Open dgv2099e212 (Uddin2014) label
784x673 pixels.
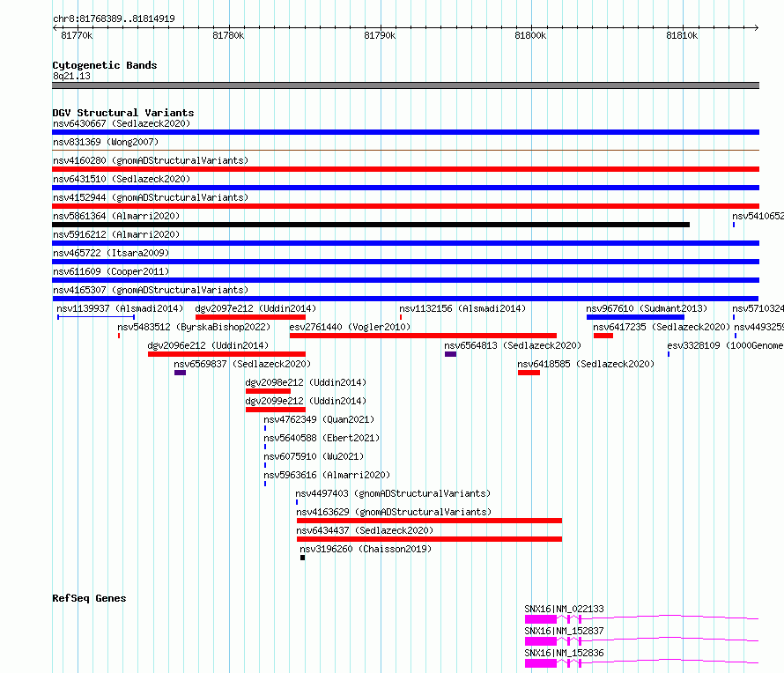point(306,401)
